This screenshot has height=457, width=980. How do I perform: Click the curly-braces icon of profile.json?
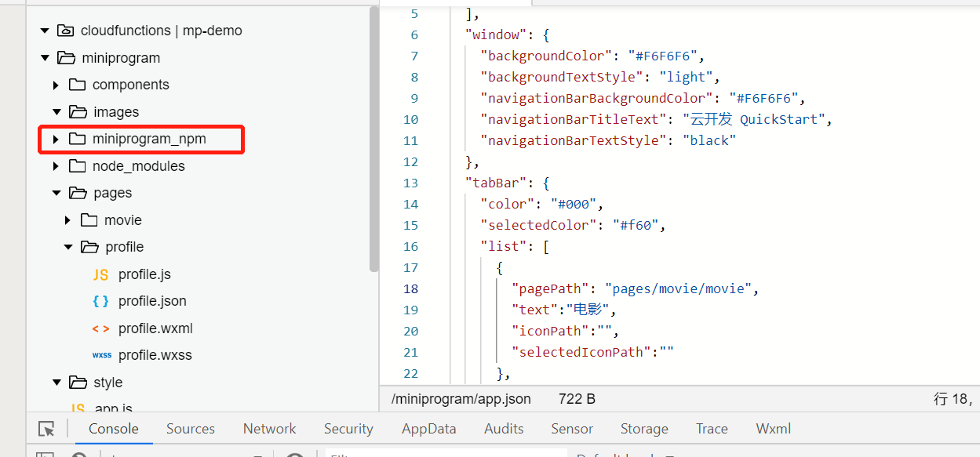100,301
